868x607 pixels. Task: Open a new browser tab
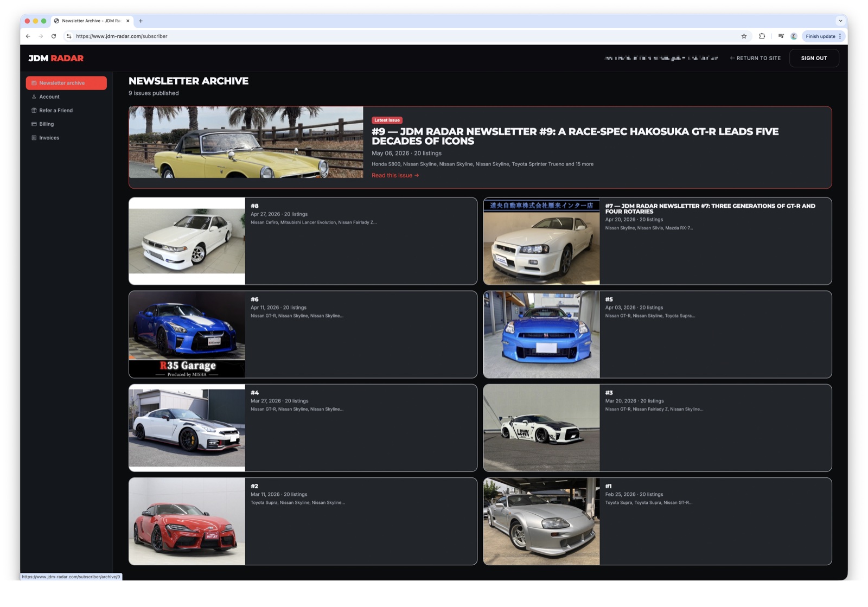point(141,21)
